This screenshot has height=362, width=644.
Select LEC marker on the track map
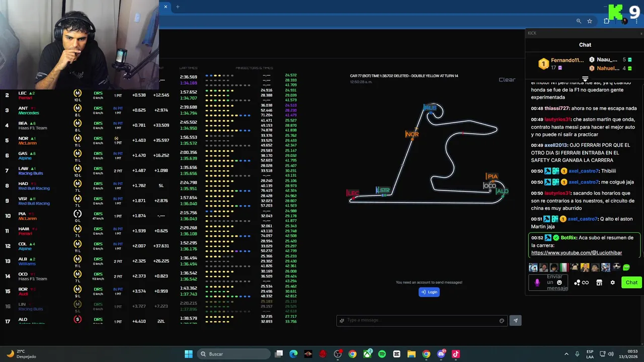coord(353,193)
